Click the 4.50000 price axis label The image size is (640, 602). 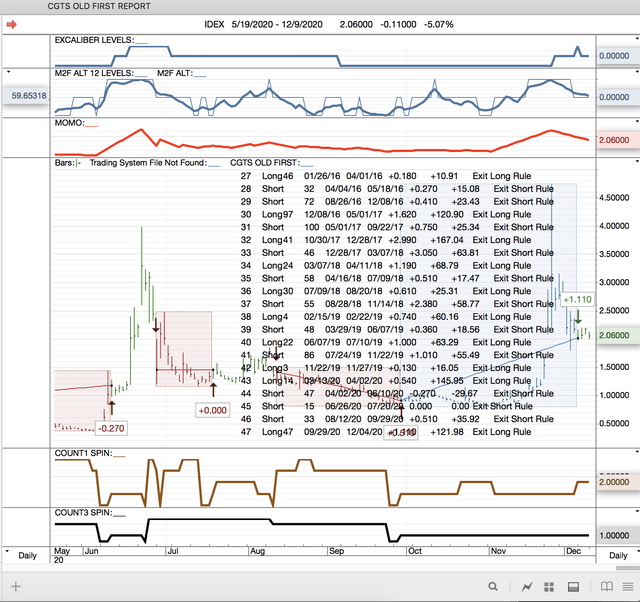tap(614, 198)
